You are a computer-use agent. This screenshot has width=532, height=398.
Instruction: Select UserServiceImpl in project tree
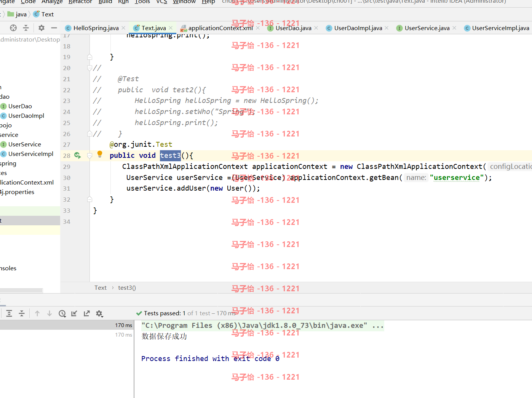point(30,154)
